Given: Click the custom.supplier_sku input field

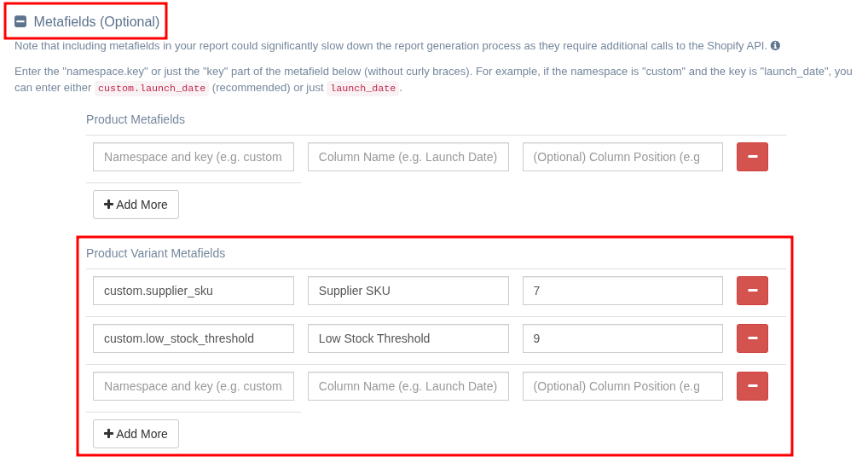Looking at the screenshot, I should 194,291.
